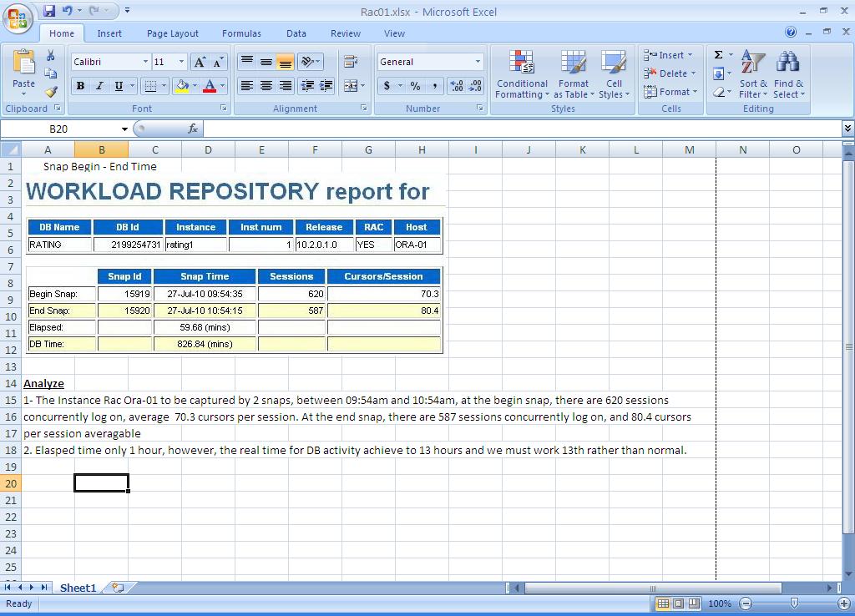Click the AutoSum sigma icon

point(718,55)
